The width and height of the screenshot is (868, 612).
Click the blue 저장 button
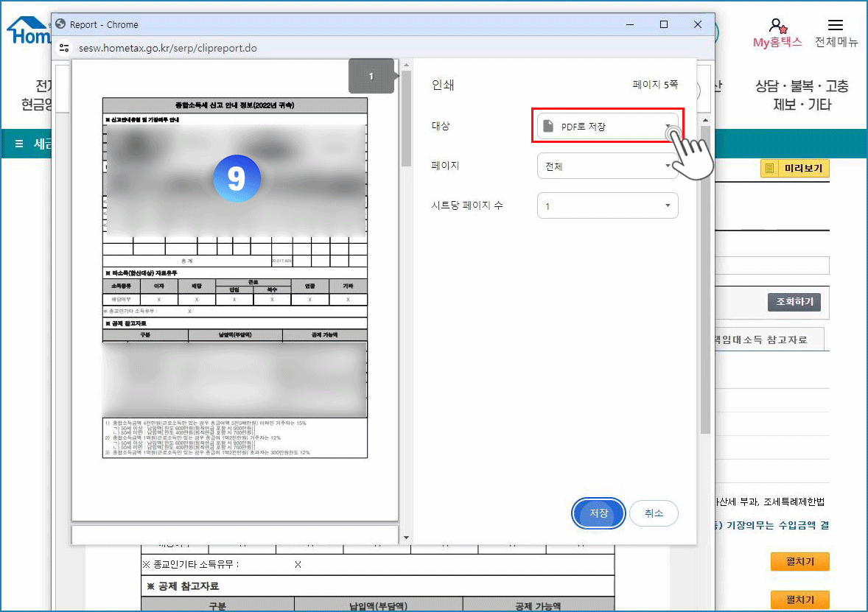pos(598,513)
